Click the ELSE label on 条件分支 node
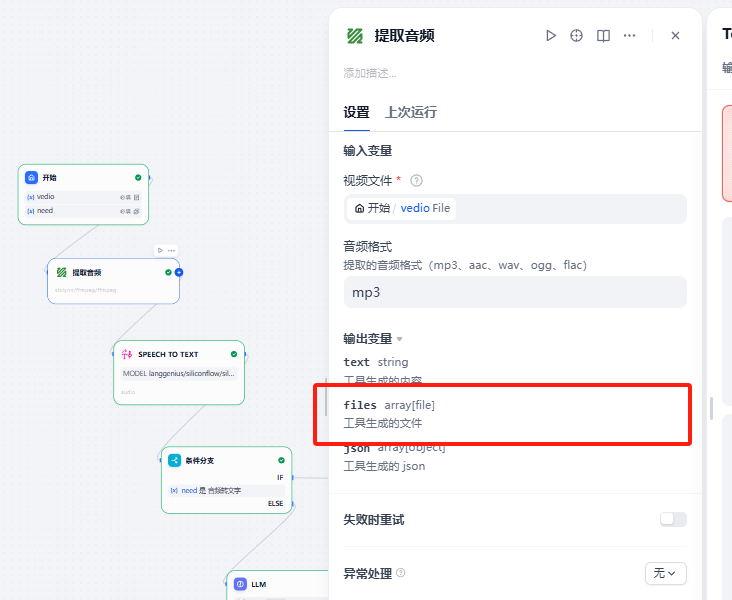 275,504
